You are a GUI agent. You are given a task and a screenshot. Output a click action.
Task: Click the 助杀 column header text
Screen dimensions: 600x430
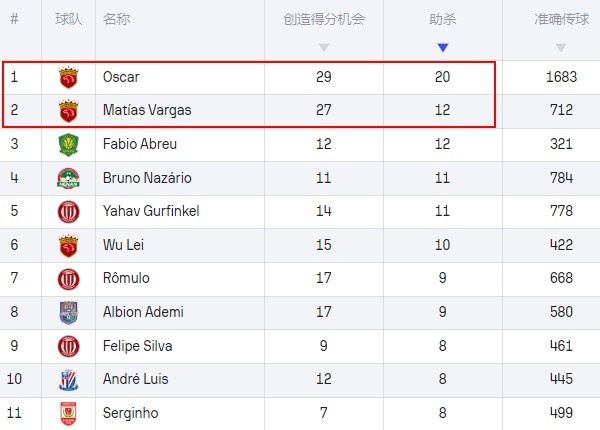[443, 19]
